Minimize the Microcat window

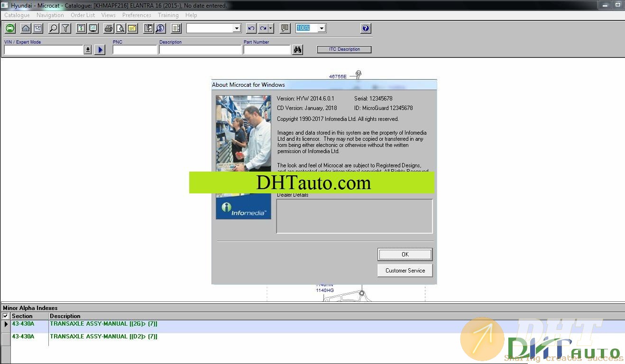(x=604, y=5)
